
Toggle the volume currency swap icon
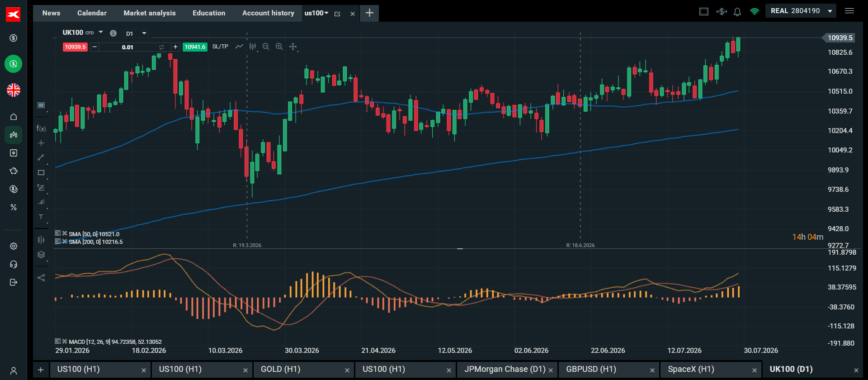(x=161, y=47)
